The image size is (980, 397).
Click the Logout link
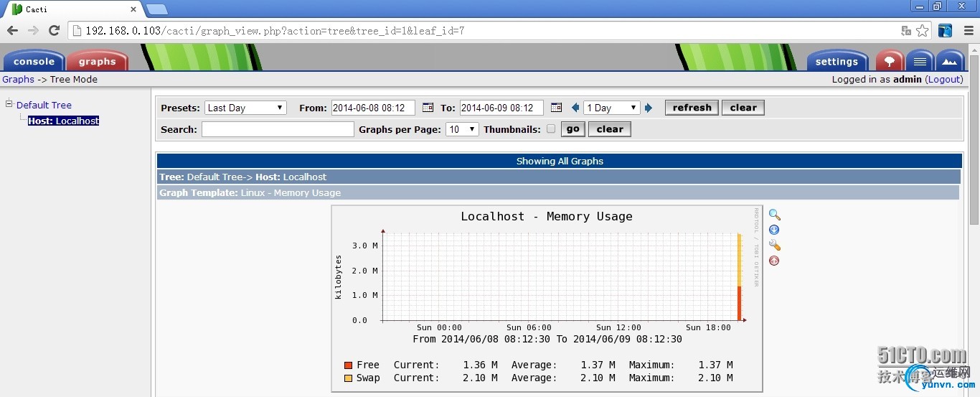(x=943, y=79)
